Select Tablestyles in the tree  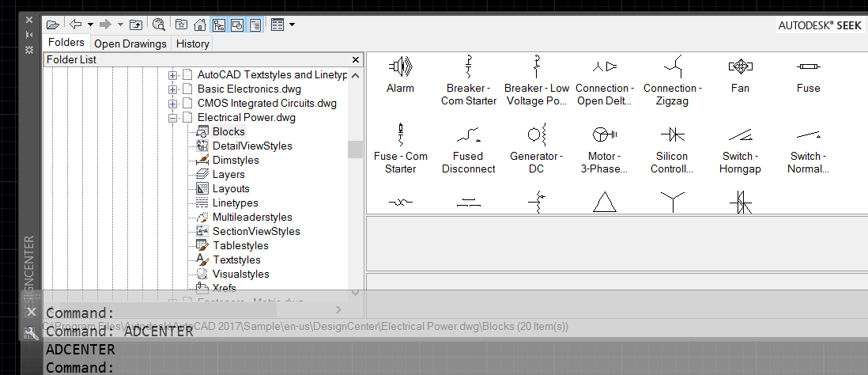pos(240,246)
